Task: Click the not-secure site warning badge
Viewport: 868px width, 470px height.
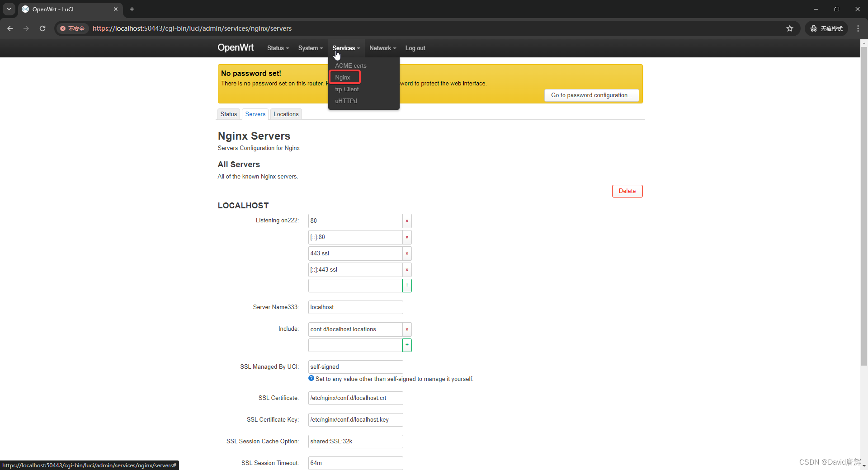Action: point(73,28)
